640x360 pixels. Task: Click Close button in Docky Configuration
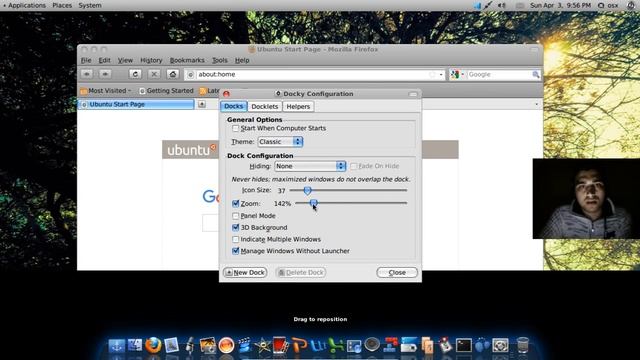[x=397, y=272]
